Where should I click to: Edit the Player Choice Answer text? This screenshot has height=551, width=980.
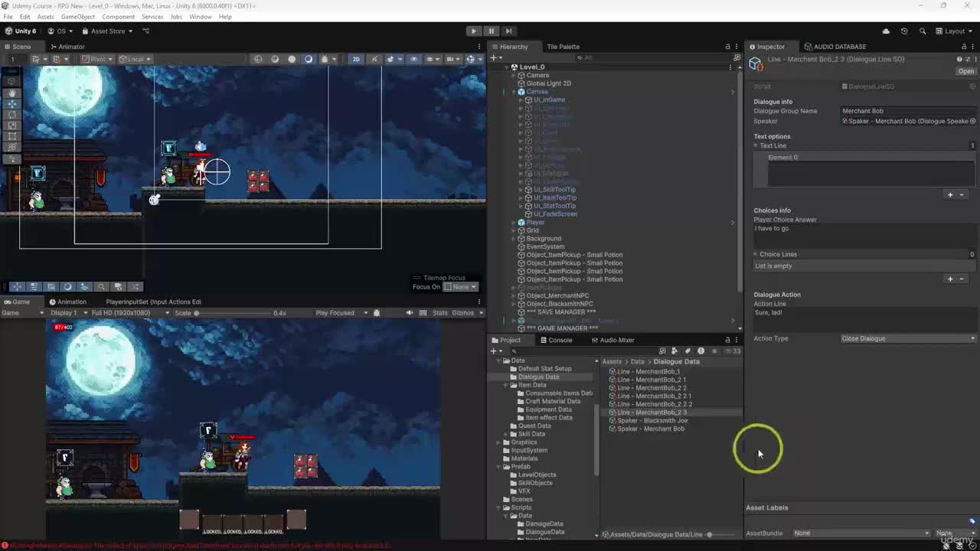pos(864,236)
